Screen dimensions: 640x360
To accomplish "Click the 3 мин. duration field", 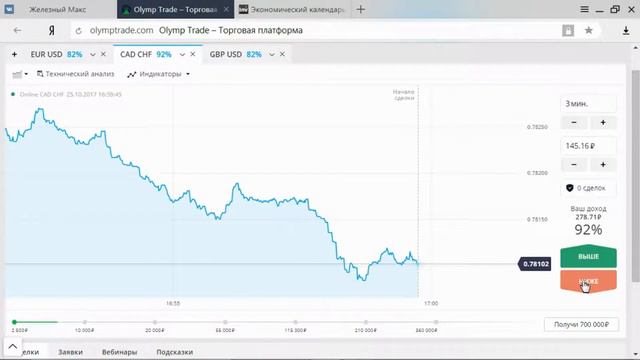I will click(589, 104).
